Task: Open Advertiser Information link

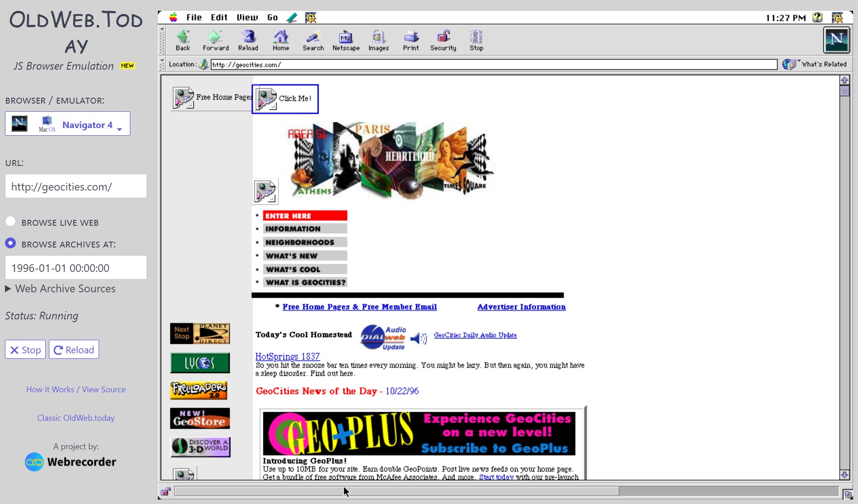Action: pos(521,307)
